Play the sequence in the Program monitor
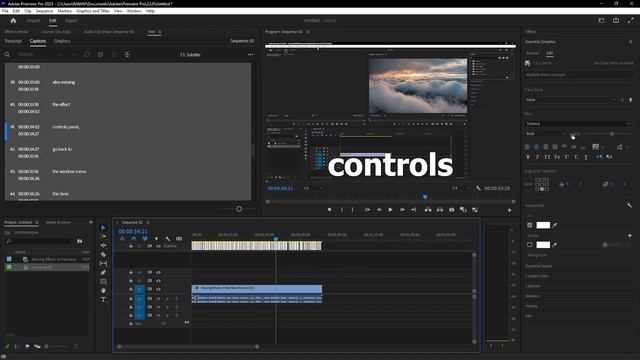Screen dimensions: 640x360 (x=390, y=210)
